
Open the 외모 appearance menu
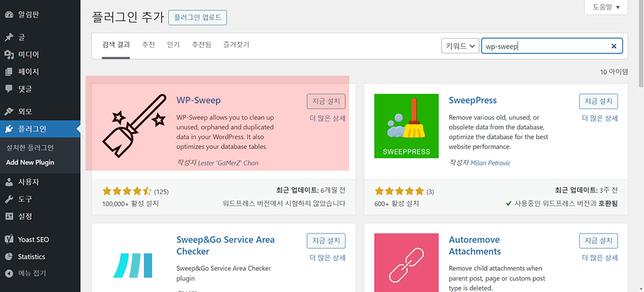[40, 111]
